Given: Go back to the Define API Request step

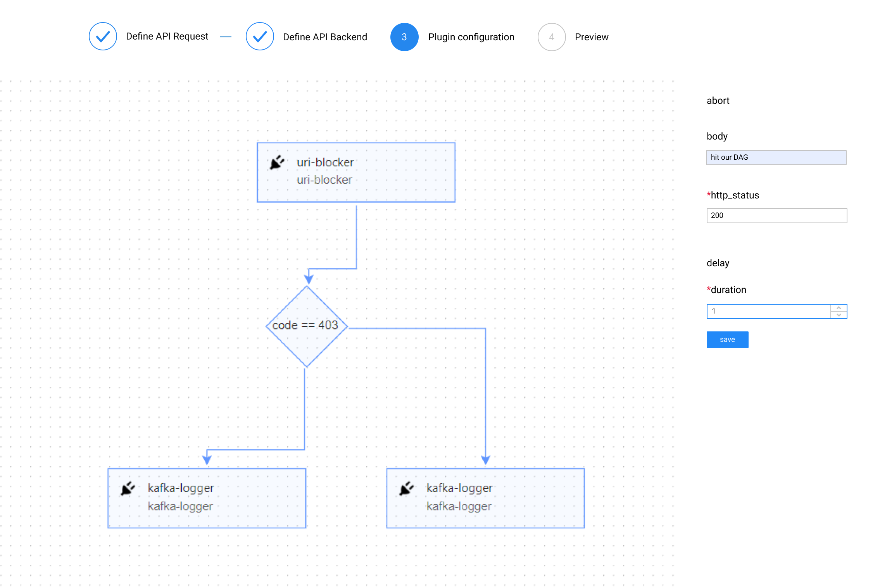Looking at the screenshot, I should point(167,36).
